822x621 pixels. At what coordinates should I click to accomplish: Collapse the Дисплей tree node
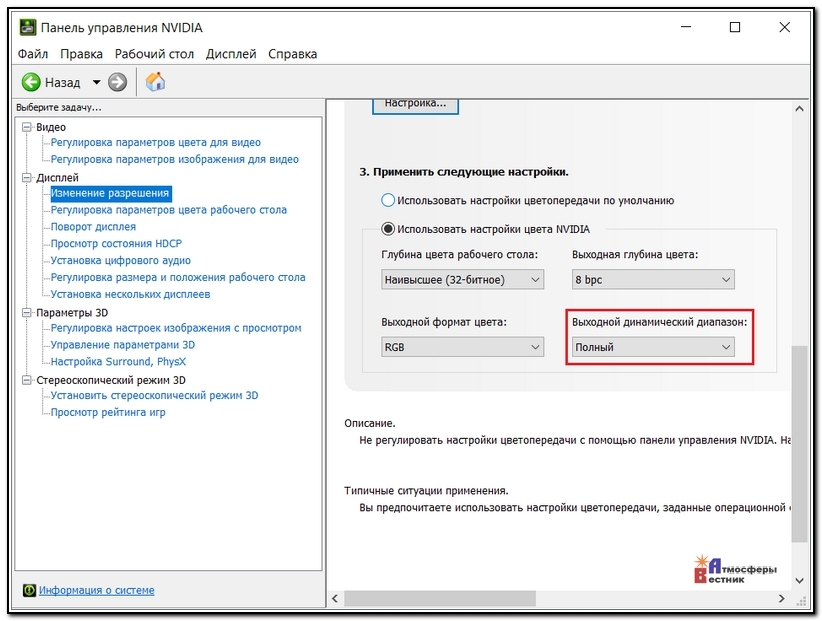click(x=27, y=178)
